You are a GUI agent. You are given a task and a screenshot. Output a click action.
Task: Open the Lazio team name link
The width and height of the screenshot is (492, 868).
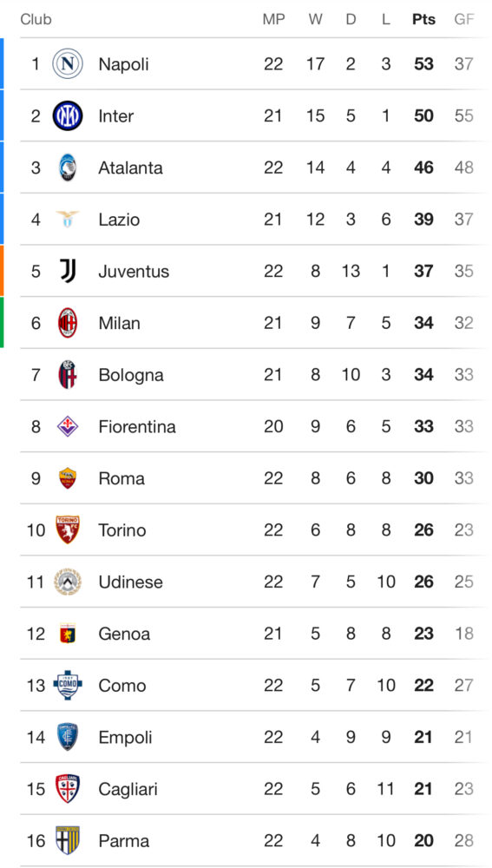point(119,220)
